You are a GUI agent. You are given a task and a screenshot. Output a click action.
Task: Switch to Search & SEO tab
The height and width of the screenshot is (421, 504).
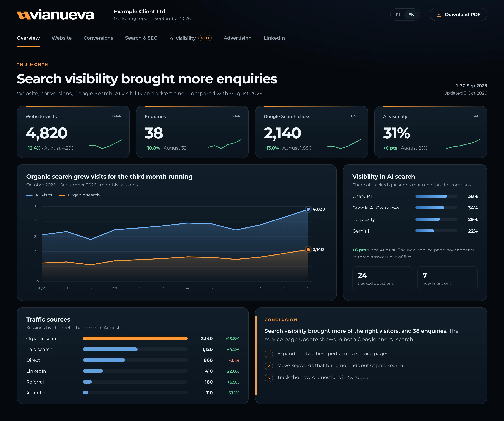141,38
